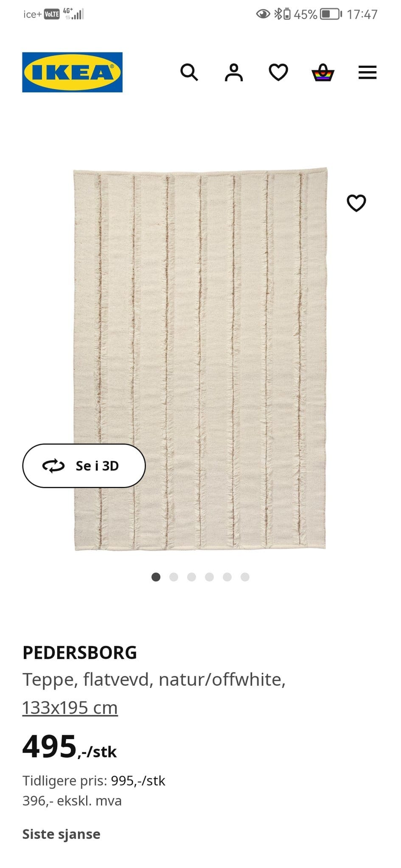
Task: Select the fifth image carousel dot
Action: coord(227,577)
